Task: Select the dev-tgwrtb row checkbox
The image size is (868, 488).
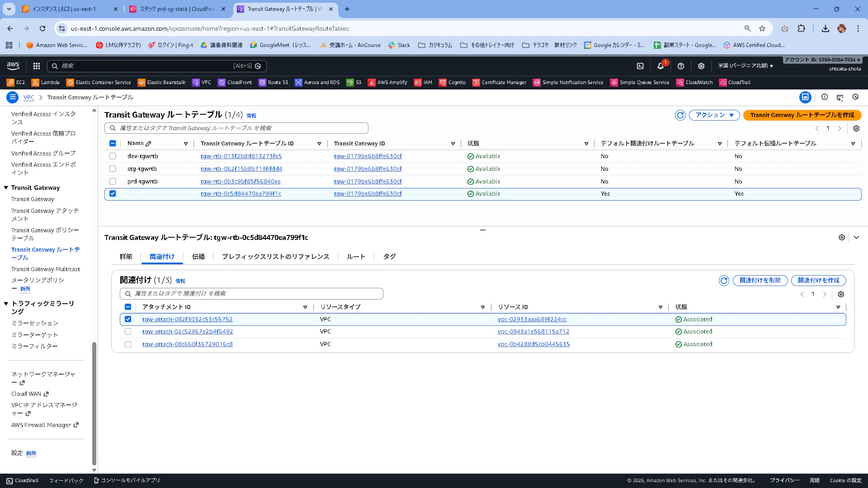Action: click(113, 156)
